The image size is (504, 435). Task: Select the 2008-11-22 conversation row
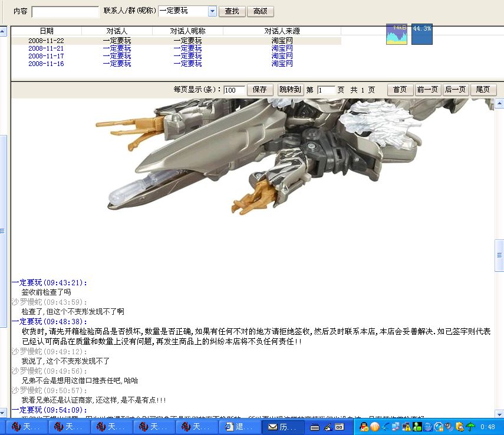[176, 41]
